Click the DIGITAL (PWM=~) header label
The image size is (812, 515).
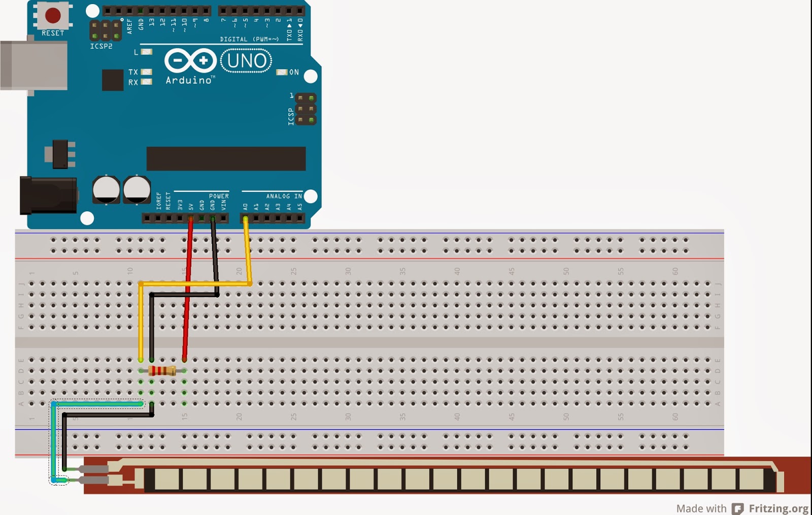point(249,39)
